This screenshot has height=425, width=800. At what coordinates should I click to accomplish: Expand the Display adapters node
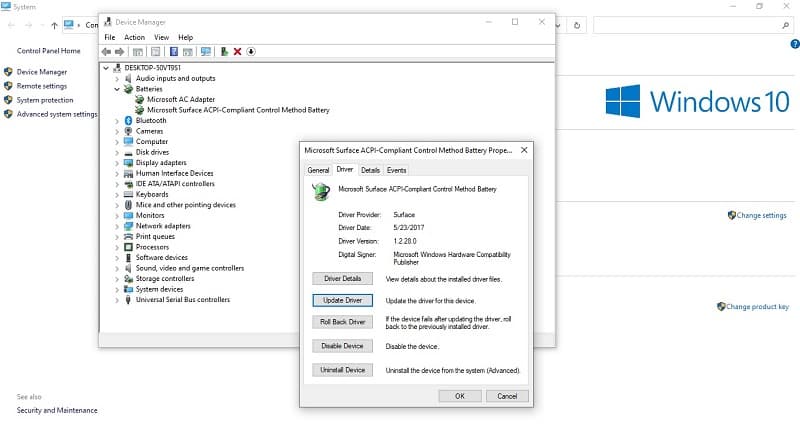click(117, 163)
